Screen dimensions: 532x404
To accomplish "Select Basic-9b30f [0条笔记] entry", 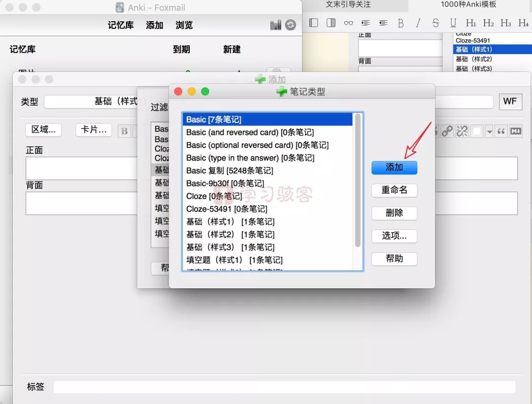I will [x=267, y=184].
